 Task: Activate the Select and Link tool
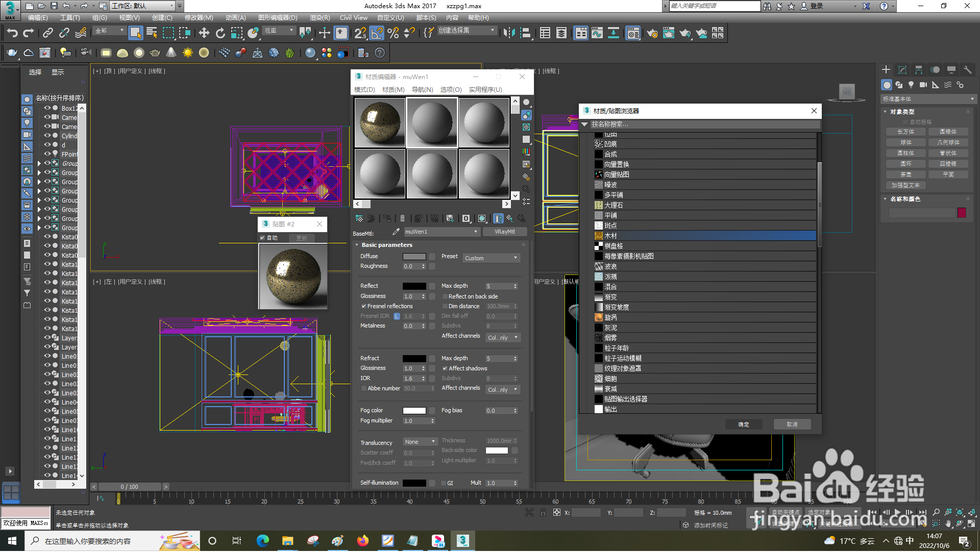[x=47, y=33]
